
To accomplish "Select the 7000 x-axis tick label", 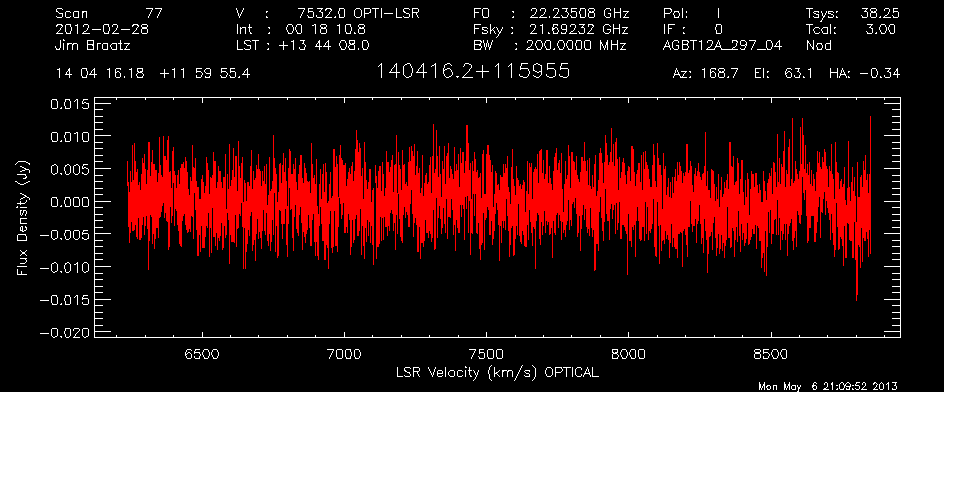I will [x=344, y=354].
